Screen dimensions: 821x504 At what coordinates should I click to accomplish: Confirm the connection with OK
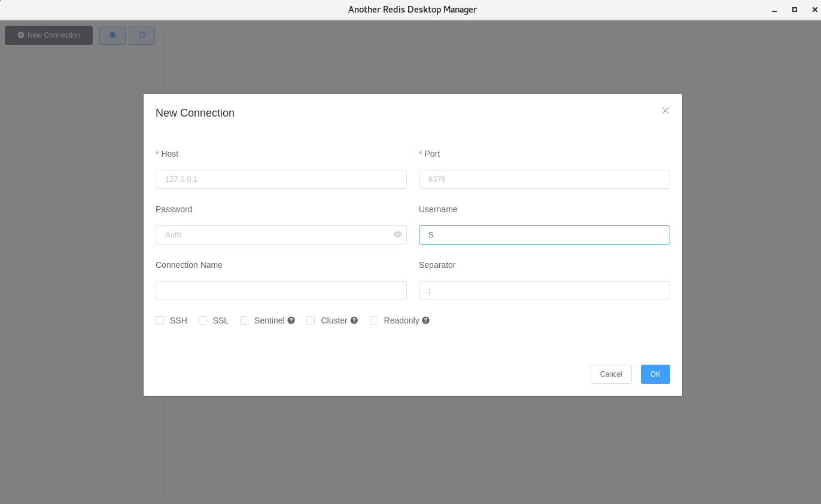(x=655, y=374)
